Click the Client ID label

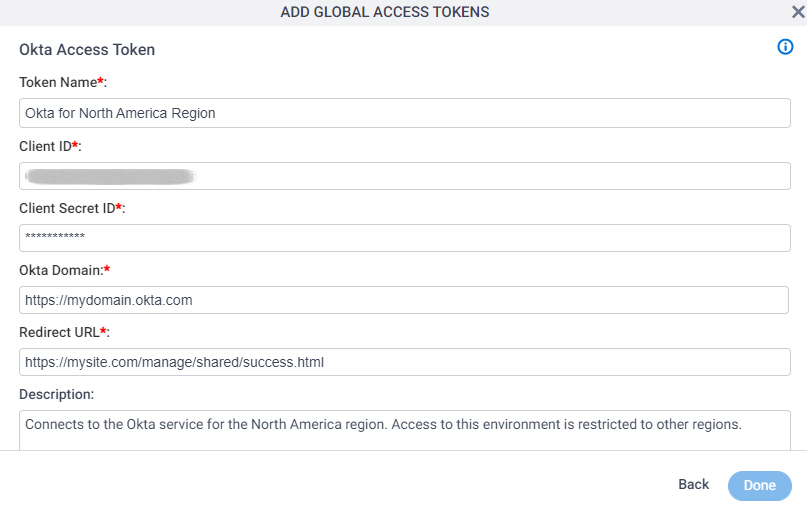pos(50,146)
